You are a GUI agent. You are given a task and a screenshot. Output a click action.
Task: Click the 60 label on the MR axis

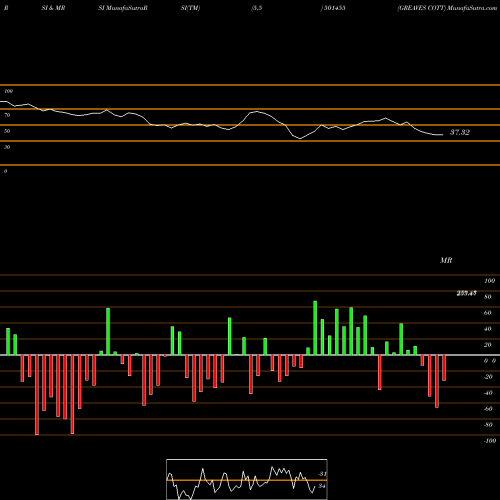tap(488, 313)
